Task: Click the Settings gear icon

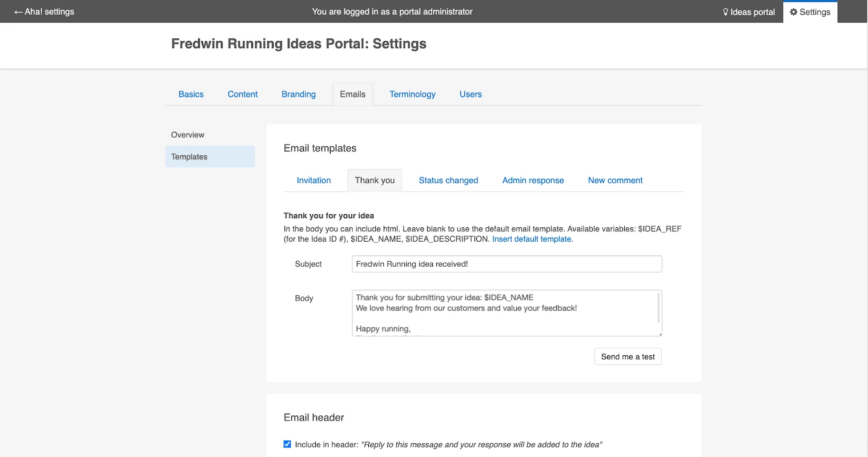Action: pos(793,12)
